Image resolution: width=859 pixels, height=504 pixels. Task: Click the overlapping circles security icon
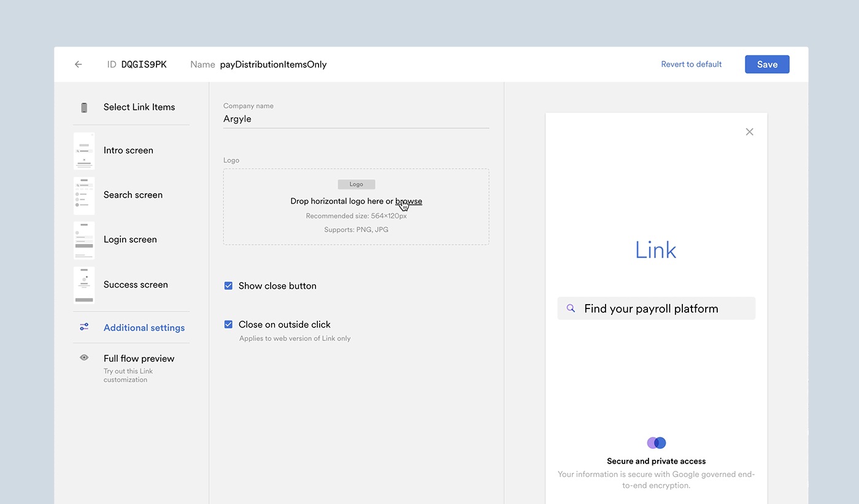pos(657,443)
